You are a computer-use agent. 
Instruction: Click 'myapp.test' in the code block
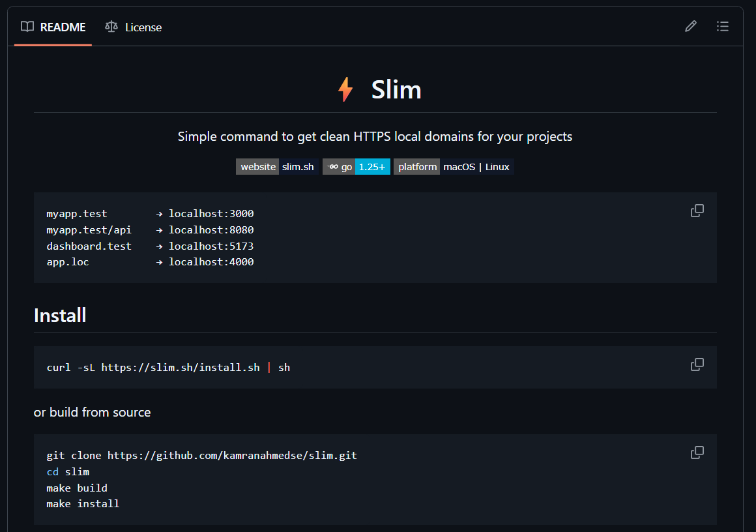(x=77, y=214)
